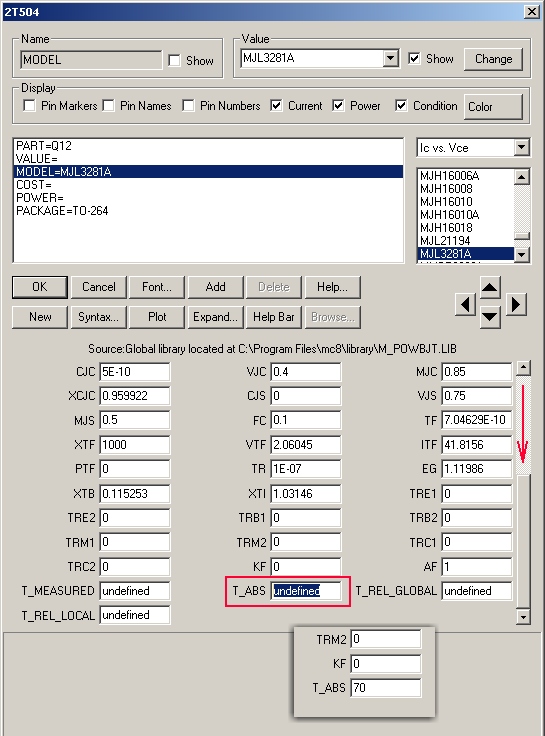Toggle the Name Show checkbox
This screenshot has width=545, height=736.
click(x=174, y=61)
